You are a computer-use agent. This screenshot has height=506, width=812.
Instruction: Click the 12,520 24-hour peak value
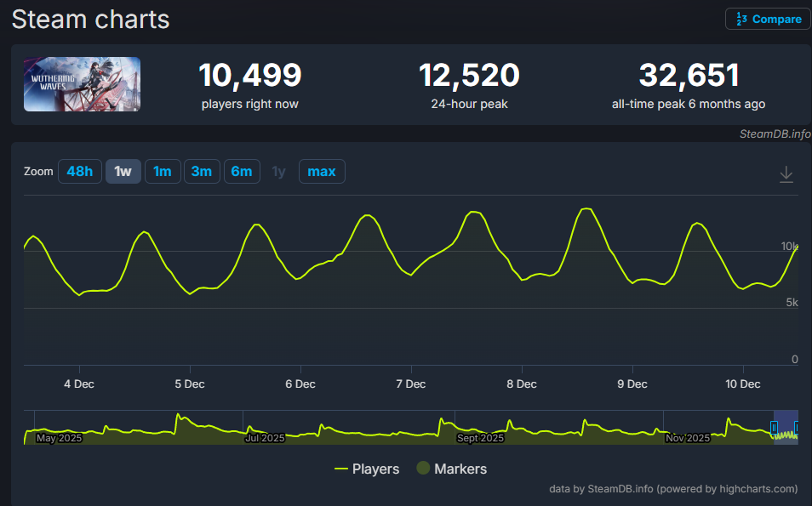pos(469,75)
